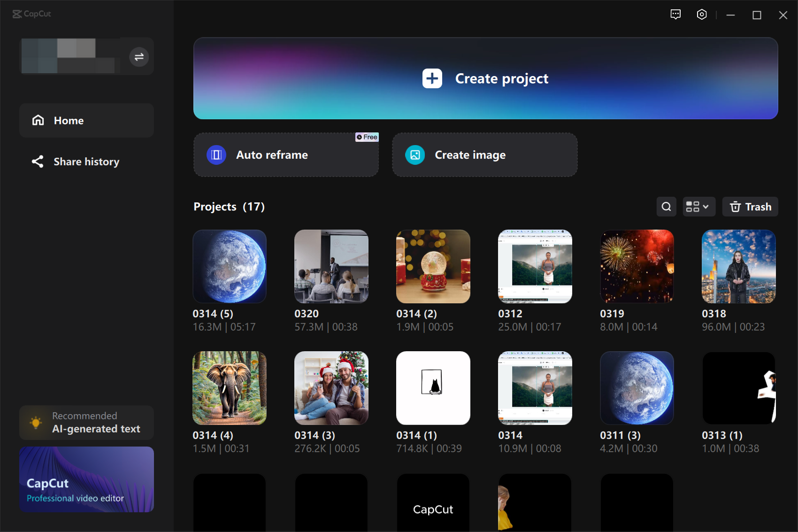Open project search with the magnifier icon
Viewport: 798px width, 532px height.
666,207
